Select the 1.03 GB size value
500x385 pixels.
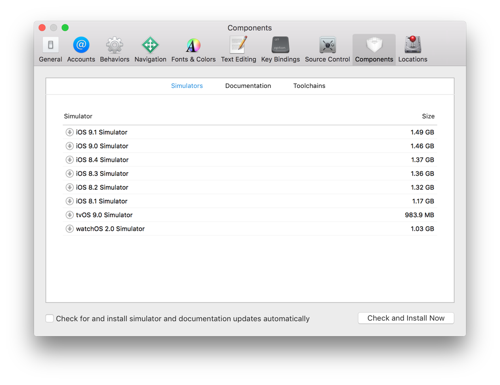[422, 229]
